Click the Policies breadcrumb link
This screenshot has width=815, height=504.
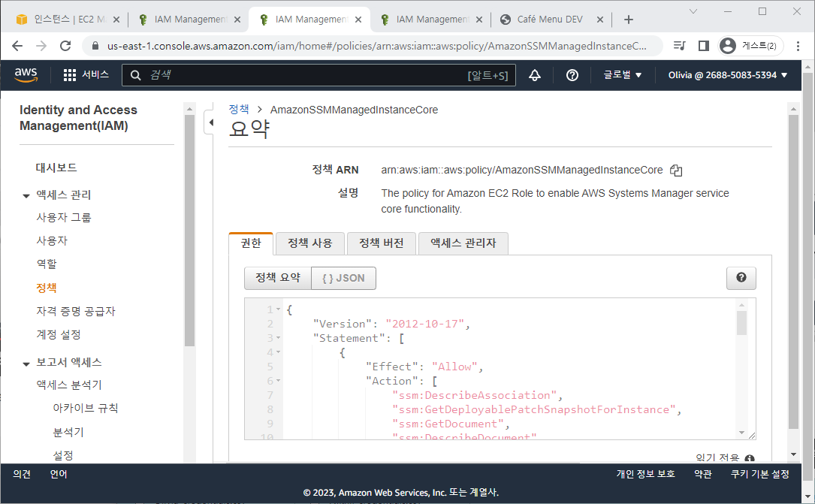[239, 109]
